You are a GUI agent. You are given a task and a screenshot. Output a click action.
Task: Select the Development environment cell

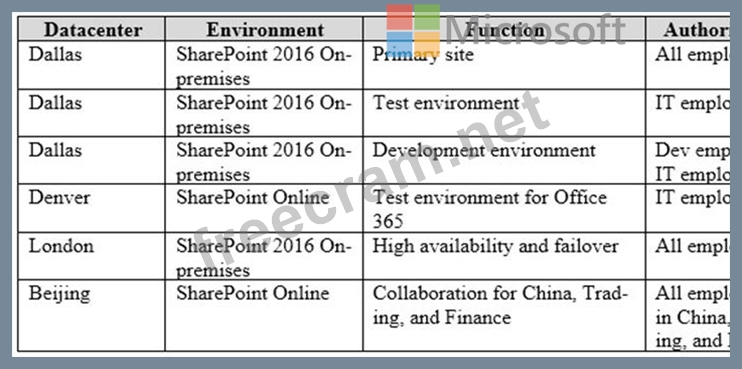[504, 160]
